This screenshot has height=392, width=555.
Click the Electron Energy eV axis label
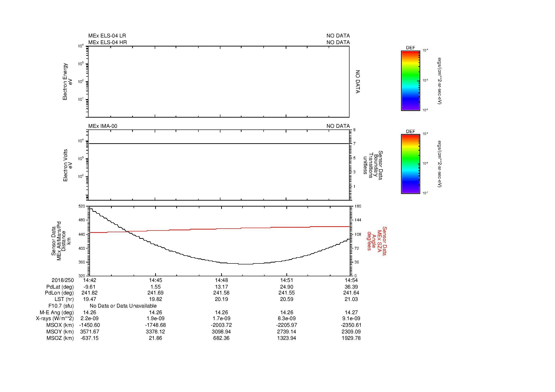(x=67, y=82)
